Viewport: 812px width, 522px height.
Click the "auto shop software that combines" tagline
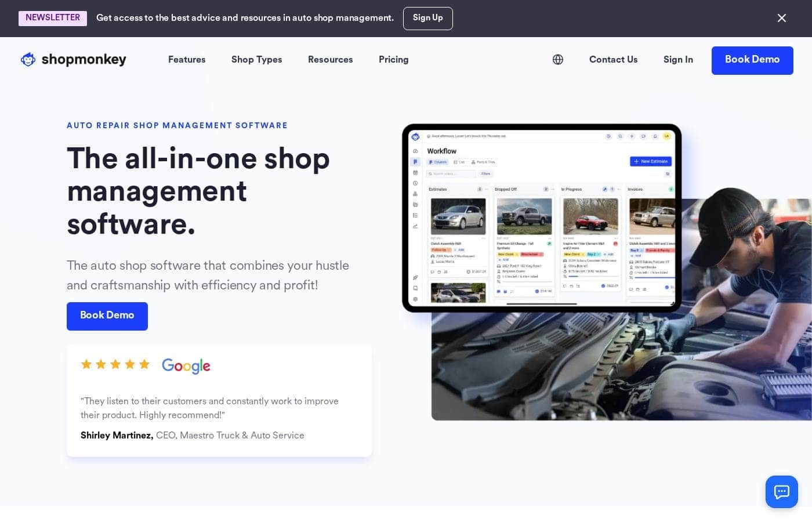[208, 275]
